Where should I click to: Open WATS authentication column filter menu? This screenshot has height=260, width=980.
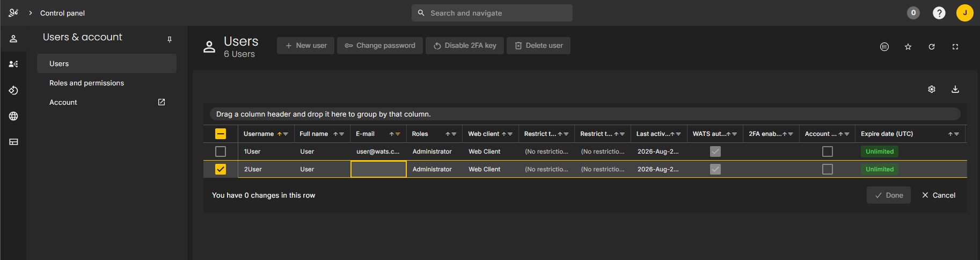click(x=734, y=134)
